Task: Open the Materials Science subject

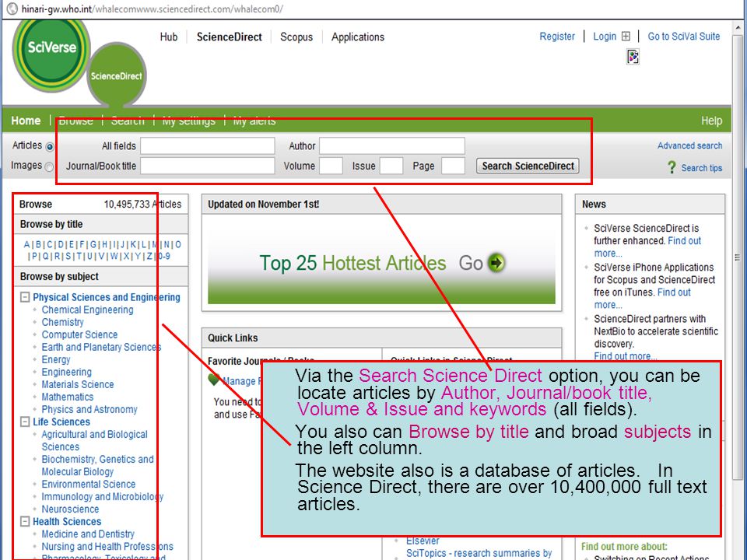Action: click(78, 384)
